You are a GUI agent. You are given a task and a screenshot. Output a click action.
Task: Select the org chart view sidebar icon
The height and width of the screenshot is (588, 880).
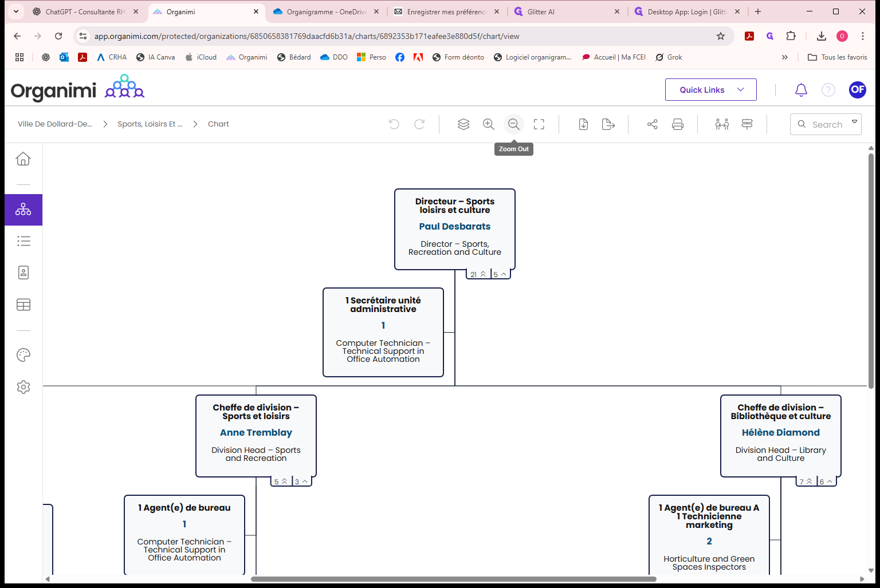(23, 210)
